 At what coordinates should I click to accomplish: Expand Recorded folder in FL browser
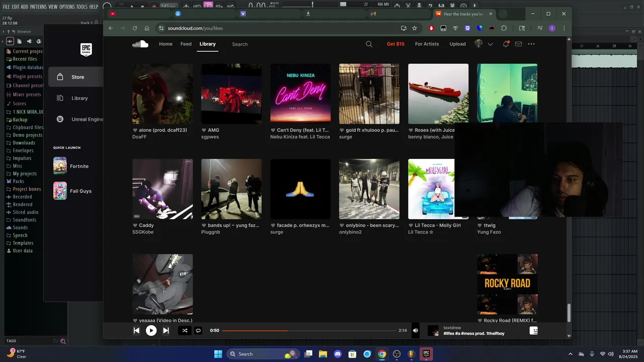20,197
